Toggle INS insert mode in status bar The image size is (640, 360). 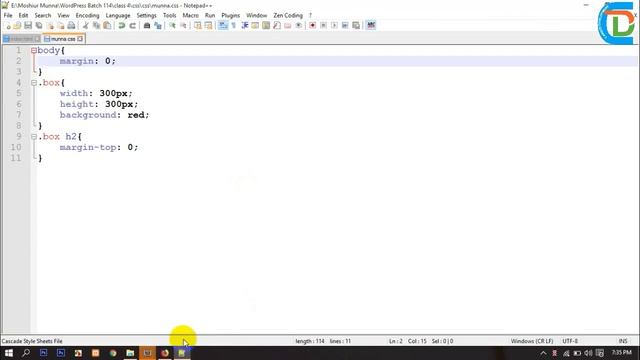coord(623,341)
